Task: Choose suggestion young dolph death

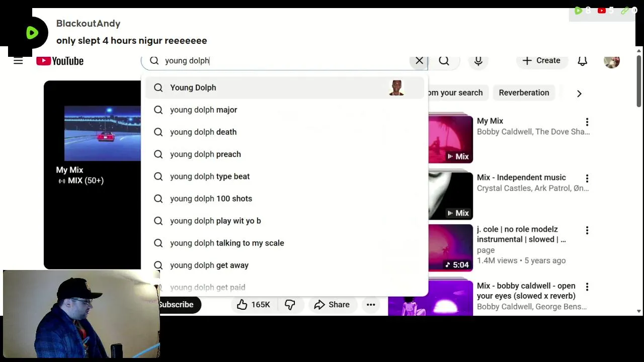Action: pyautogui.click(x=285, y=132)
